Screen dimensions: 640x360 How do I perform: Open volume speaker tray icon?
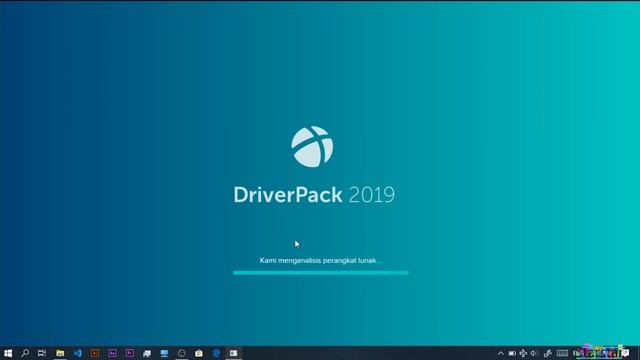click(x=533, y=353)
